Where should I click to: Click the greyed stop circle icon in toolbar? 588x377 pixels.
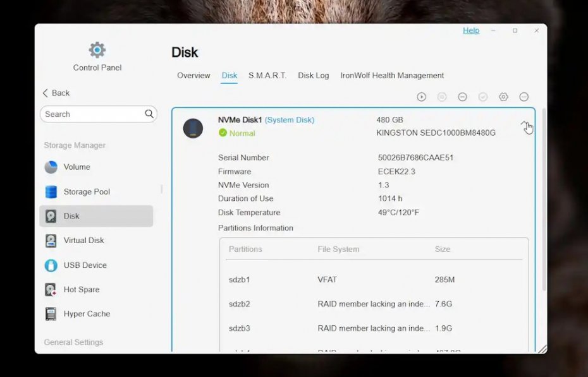[442, 97]
